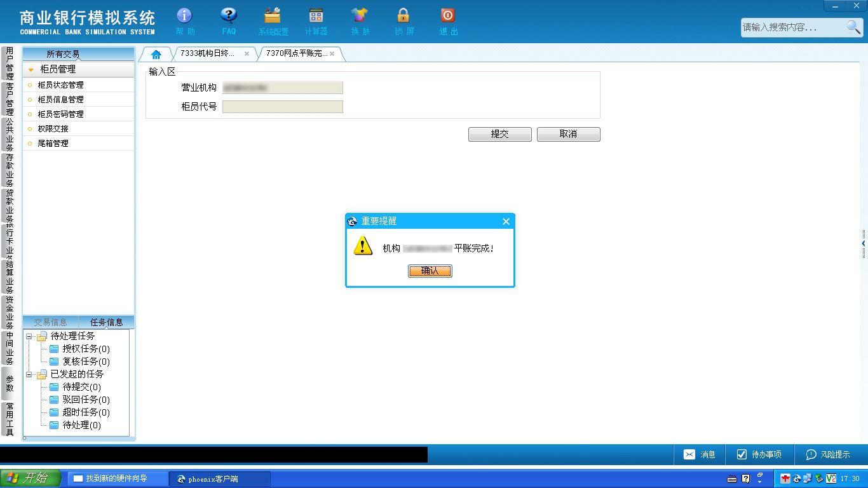
Task: Click the VNC tray icon
Action: pyautogui.click(x=831, y=478)
